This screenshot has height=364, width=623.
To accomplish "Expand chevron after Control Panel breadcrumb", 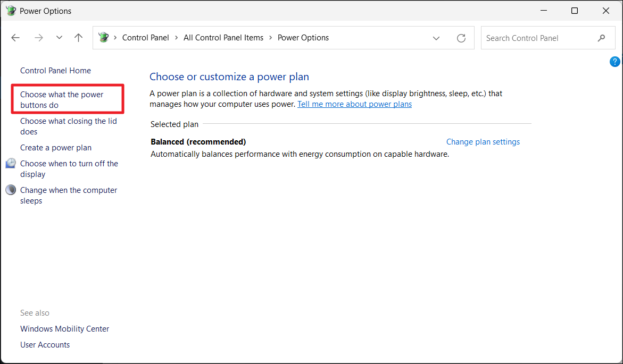I will tap(176, 38).
